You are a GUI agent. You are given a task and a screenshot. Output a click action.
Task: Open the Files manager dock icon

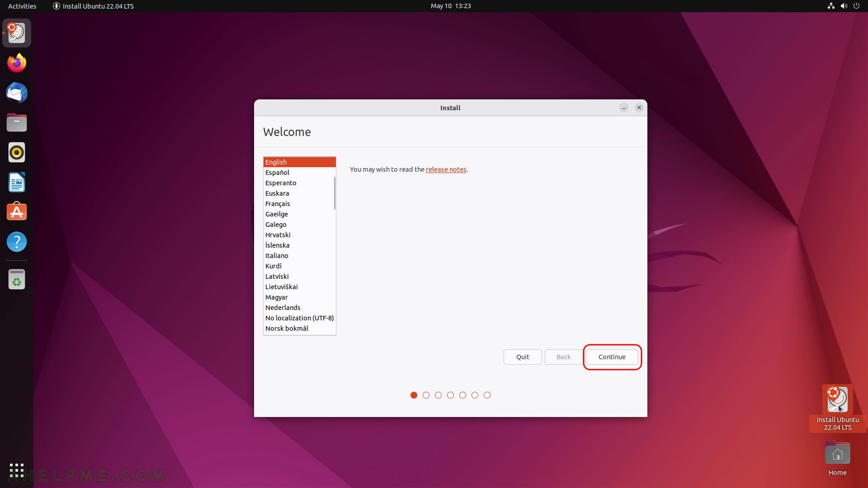point(17,122)
